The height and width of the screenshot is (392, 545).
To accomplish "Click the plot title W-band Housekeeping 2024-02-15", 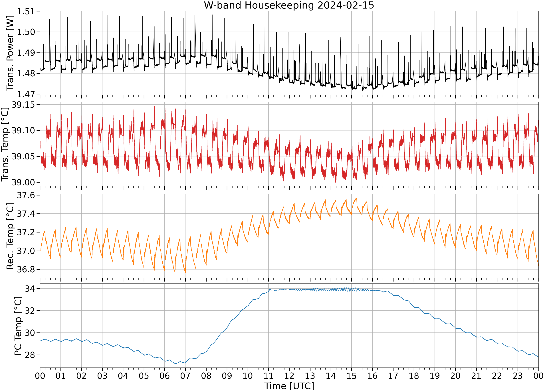I will tap(289, 5).
